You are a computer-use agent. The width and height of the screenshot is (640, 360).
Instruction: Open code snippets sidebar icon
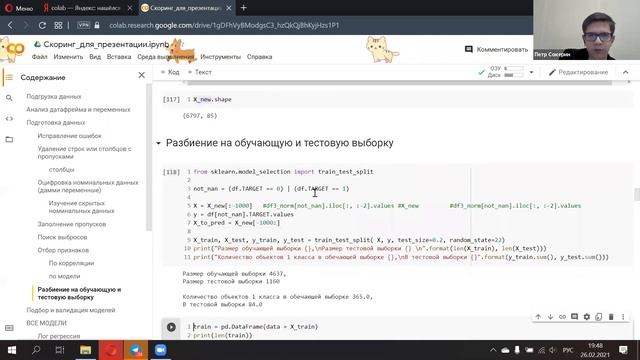coord(9,119)
